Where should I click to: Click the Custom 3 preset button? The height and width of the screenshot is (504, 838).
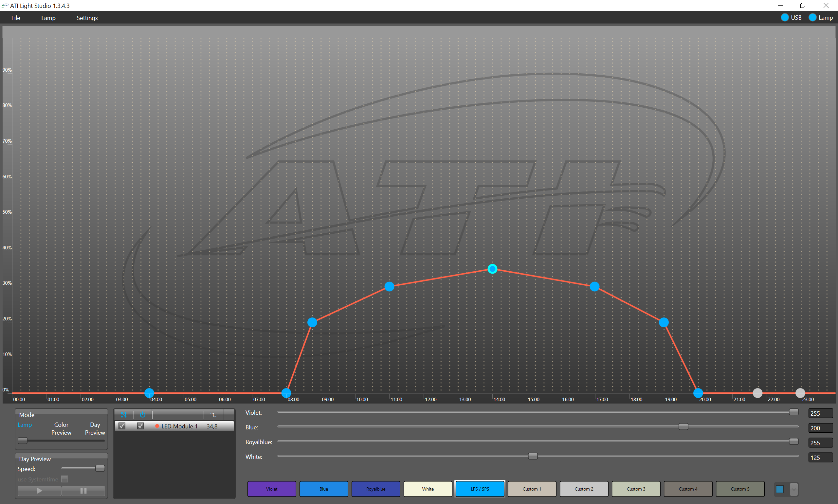pos(636,489)
